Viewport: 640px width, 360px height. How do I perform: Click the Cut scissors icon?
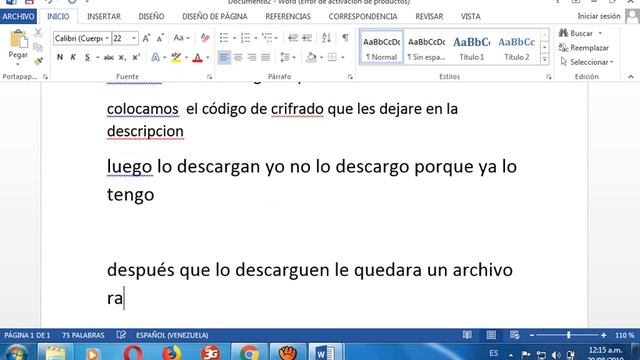38,33
